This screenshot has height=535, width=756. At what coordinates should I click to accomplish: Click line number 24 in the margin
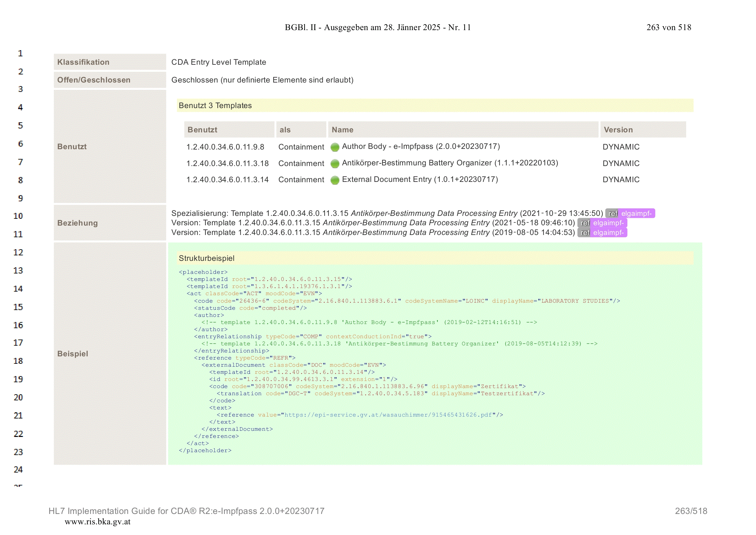point(18,469)
